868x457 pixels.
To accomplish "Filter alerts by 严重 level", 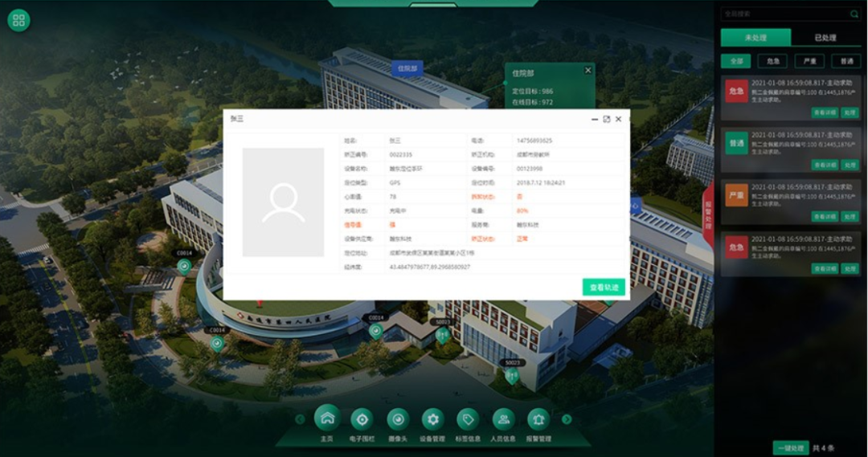I will (x=810, y=61).
